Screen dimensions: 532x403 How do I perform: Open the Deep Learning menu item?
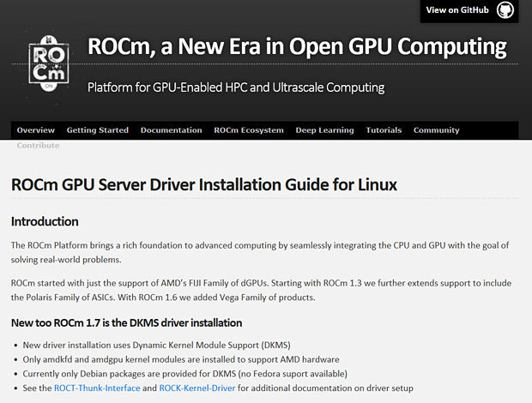tap(324, 130)
